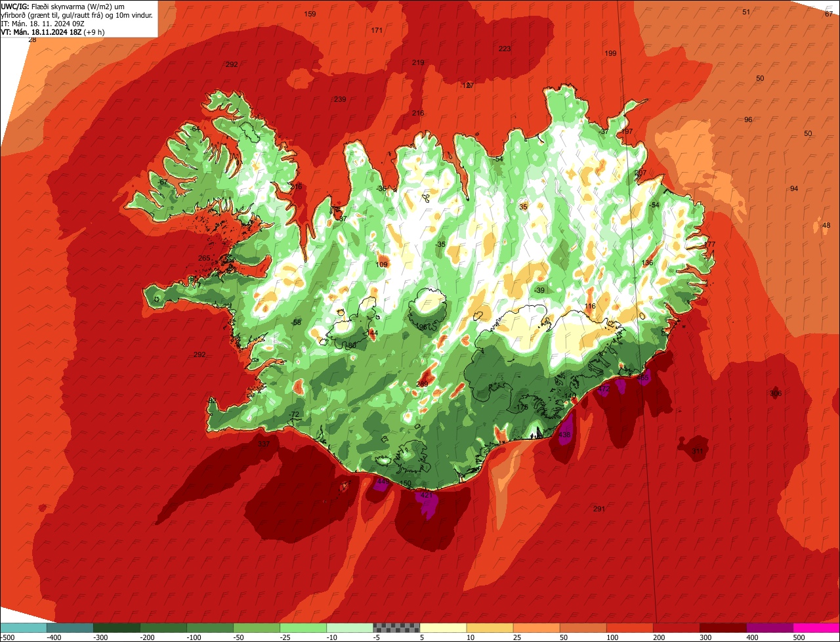Image resolution: width=840 pixels, height=642 pixels.
Task: Click the -200 green legend swatch
Action: click(x=163, y=628)
